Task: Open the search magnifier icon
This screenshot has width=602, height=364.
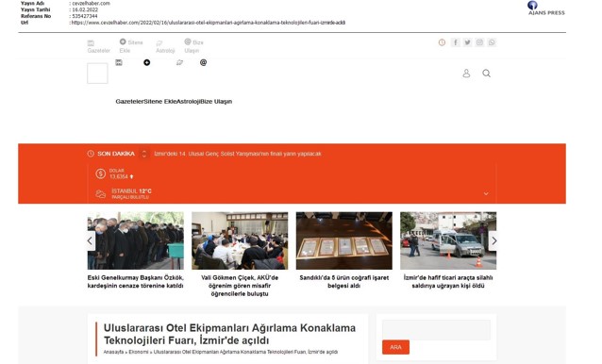Action: [x=487, y=74]
